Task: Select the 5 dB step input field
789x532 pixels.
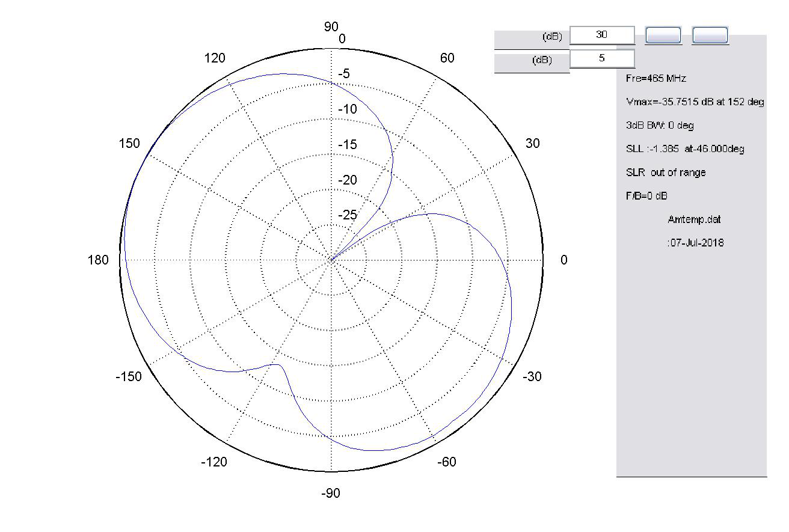Action: click(602, 58)
